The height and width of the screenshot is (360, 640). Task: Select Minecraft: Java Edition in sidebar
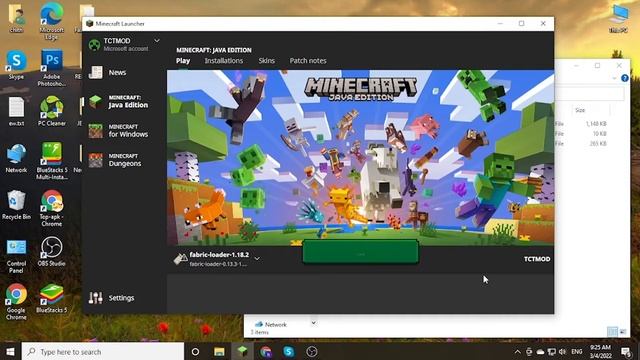click(x=120, y=102)
